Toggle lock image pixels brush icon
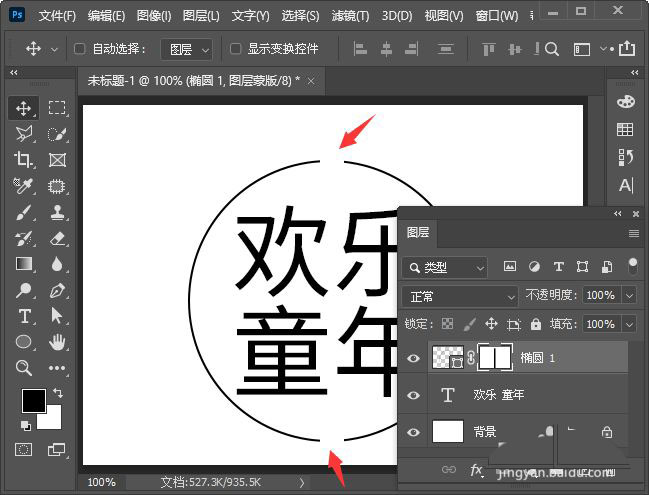The image size is (649, 495). tap(470, 324)
